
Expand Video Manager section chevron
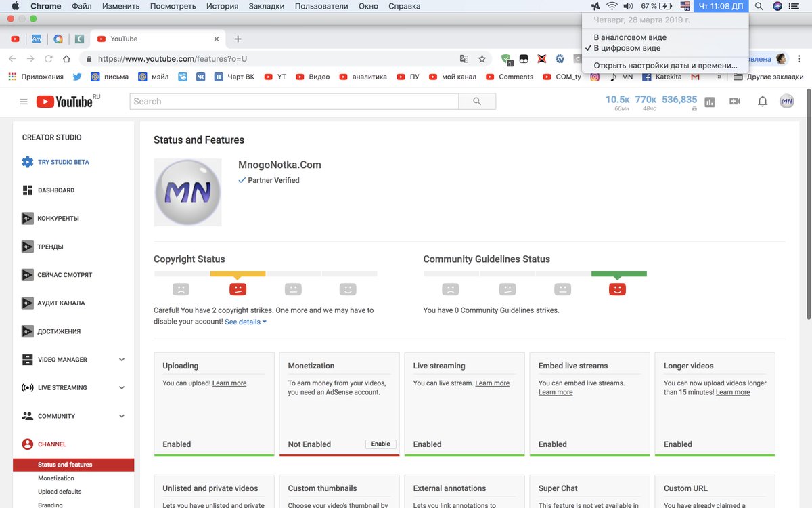122,360
